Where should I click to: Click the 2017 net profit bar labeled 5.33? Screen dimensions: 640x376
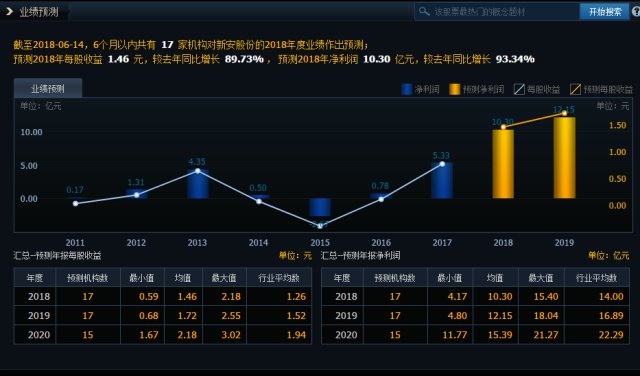point(442,181)
